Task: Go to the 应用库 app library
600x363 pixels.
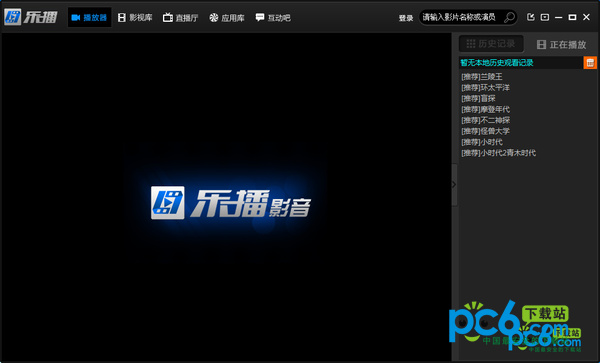Action: coord(227,18)
